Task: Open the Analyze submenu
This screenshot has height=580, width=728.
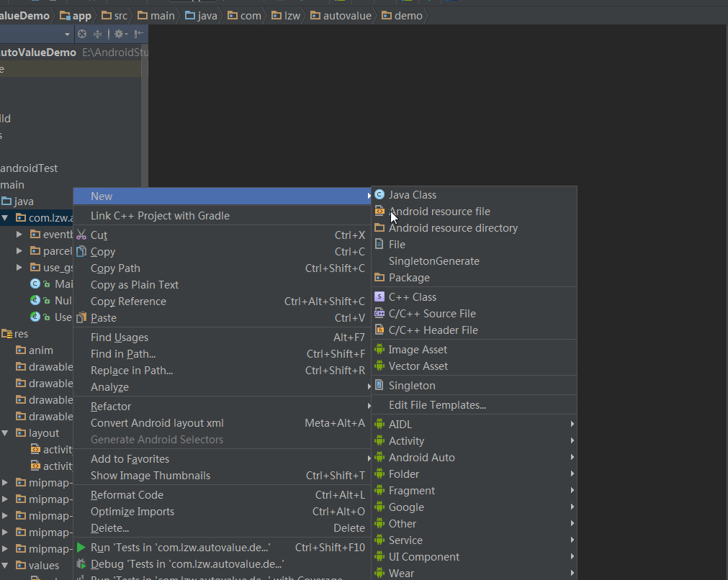Action: [x=223, y=387]
